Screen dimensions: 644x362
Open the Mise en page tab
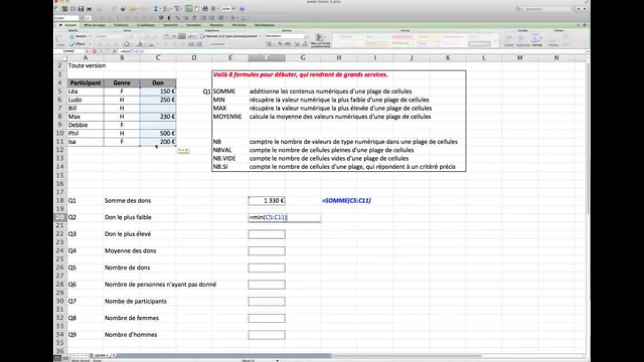95,25
